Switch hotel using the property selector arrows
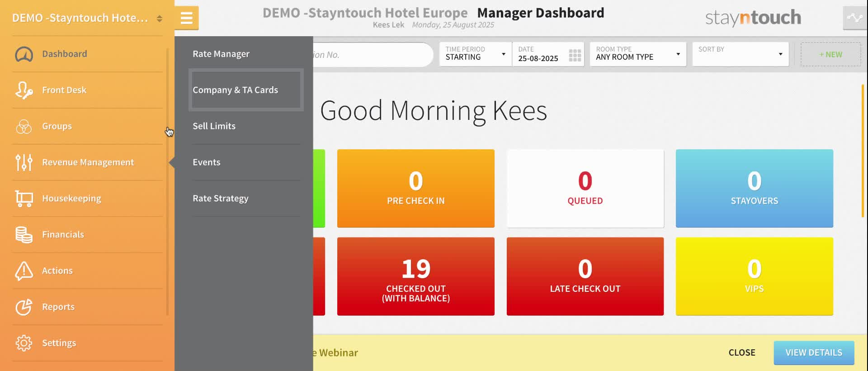The height and width of the screenshot is (371, 868). coord(160,19)
